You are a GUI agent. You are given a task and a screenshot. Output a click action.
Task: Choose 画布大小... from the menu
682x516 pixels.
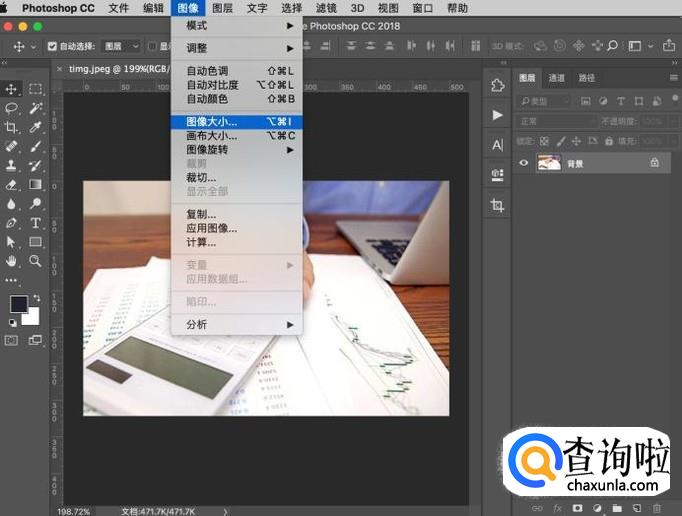click(x=237, y=136)
